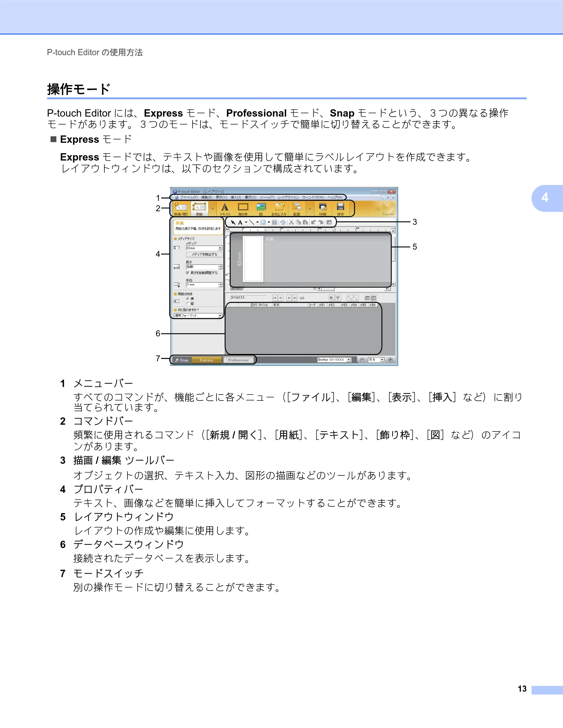Image resolution: width=563 pixels, height=728 pixels.
Task: Switch to Snap mode
Action: tap(182, 360)
